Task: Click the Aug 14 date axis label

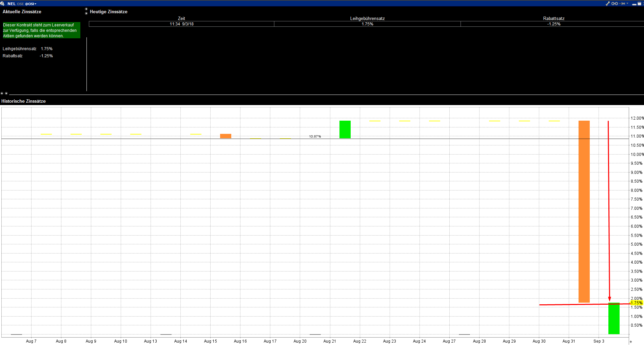Action: point(180,341)
